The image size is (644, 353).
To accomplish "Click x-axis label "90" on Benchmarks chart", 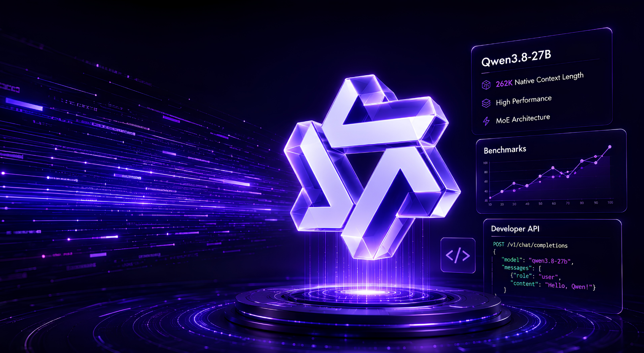I will [596, 203].
